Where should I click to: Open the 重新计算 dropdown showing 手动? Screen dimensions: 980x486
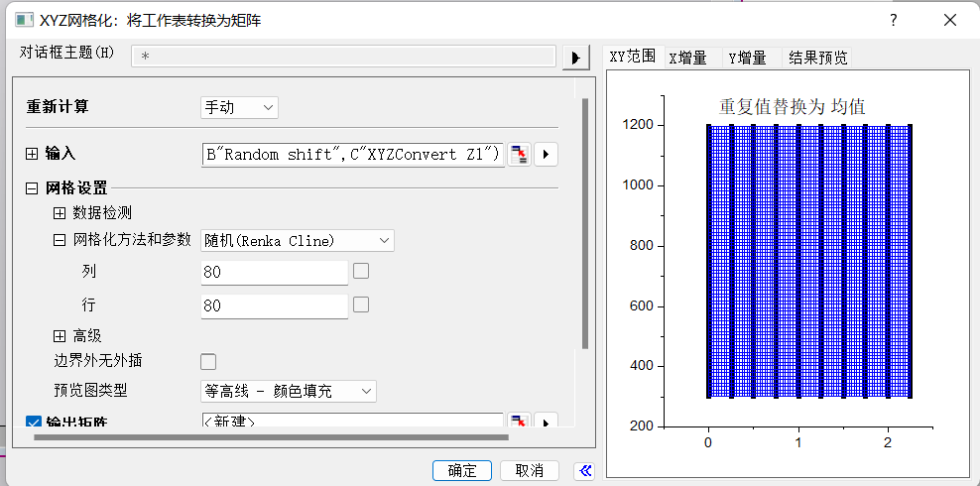point(239,107)
